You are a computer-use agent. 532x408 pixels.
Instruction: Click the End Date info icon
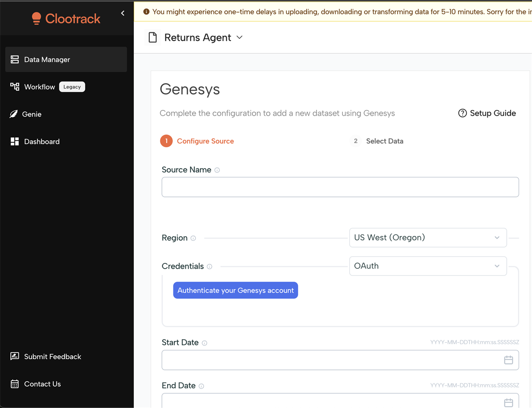[x=201, y=386]
